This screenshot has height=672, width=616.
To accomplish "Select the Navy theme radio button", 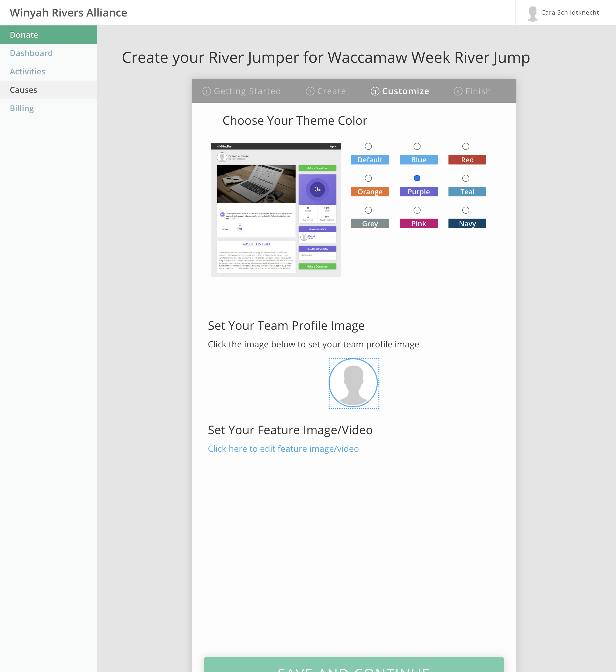I will point(466,210).
